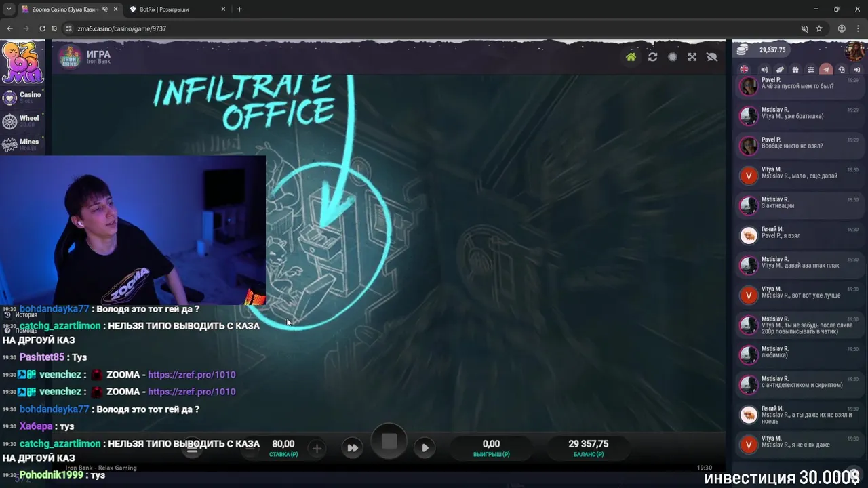Open the coin balance 29,357.75 widget
The height and width of the screenshot is (488, 868).
pyautogui.click(x=762, y=49)
